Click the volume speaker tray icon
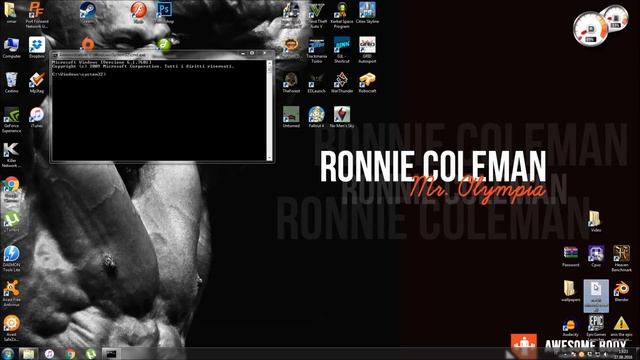 click(x=606, y=354)
